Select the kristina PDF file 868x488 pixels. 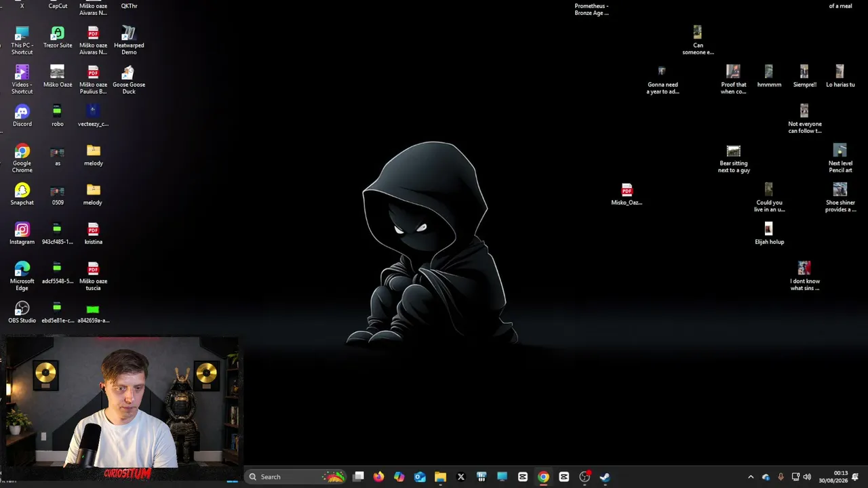tap(93, 234)
